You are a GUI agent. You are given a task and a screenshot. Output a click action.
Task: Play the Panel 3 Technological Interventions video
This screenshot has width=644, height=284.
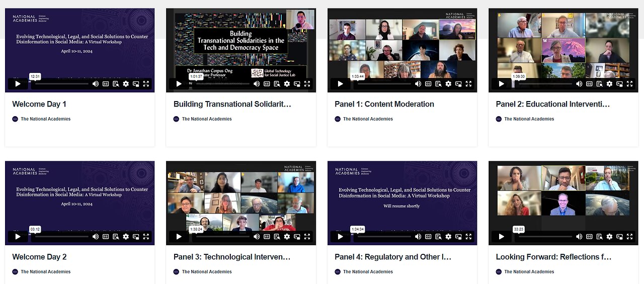point(179,237)
